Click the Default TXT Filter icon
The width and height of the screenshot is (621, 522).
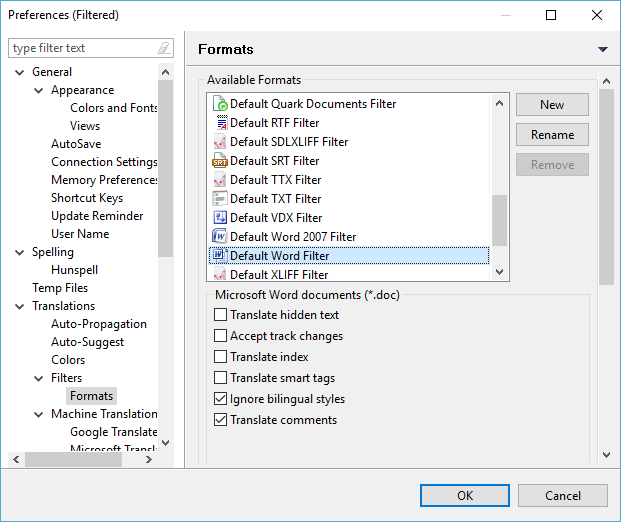220,198
